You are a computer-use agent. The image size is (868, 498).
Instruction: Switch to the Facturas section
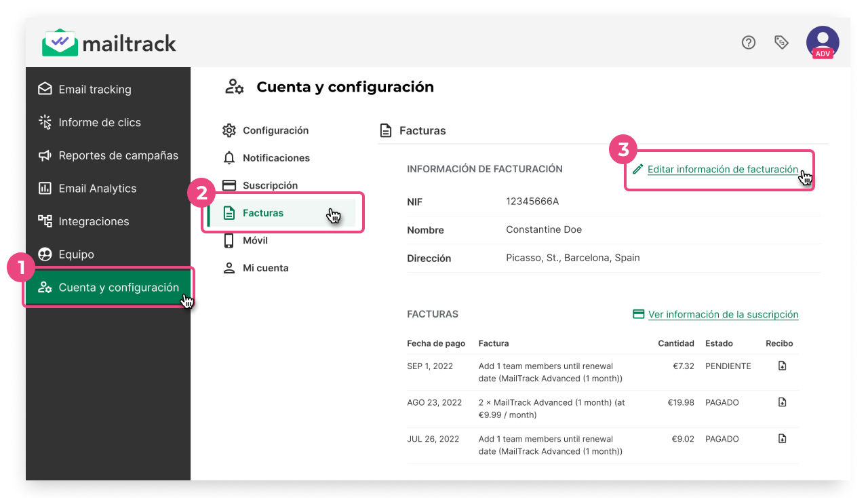(x=264, y=212)
